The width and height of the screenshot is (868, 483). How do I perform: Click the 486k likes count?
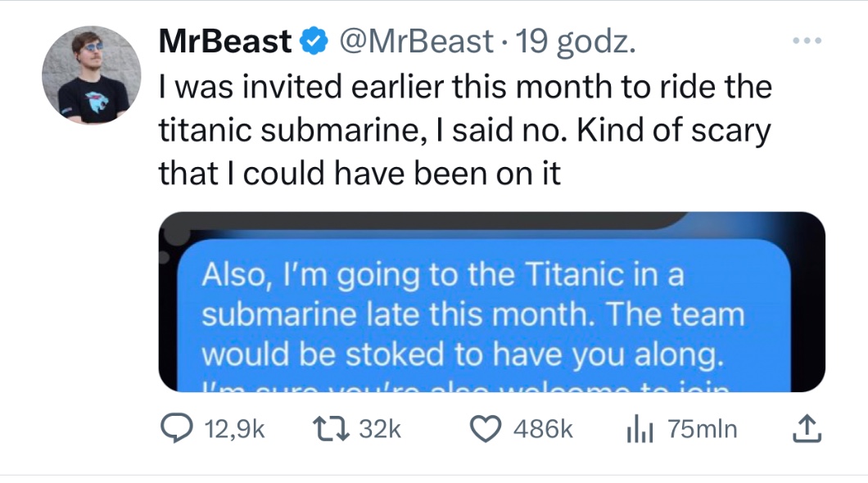pyautogui.click(x=542, y=429)
